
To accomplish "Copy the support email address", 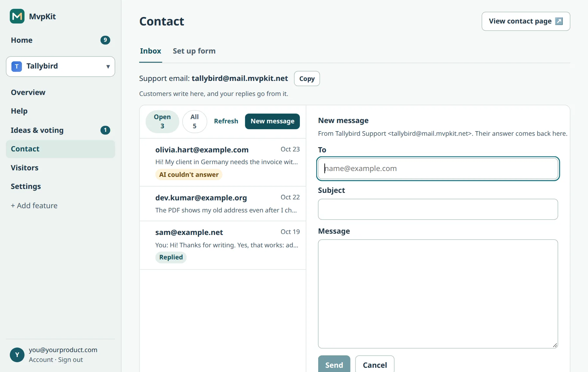I will 307,79.
